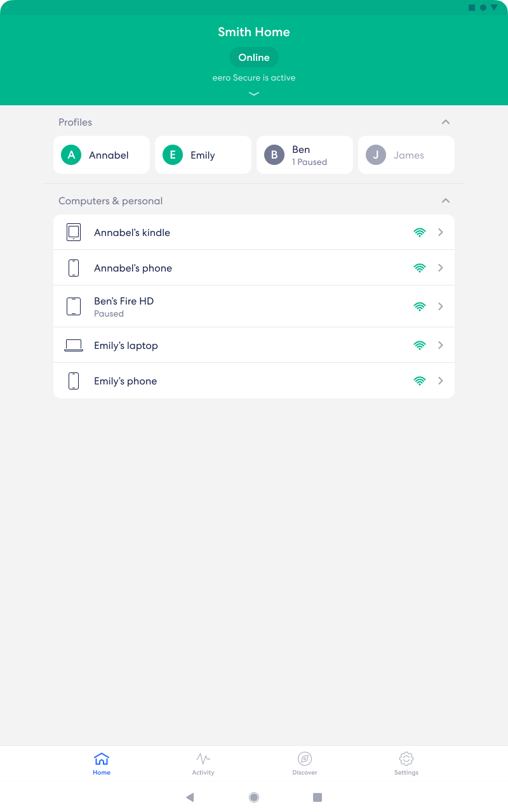Tap the Android back navigation button
This screenshot has height=812, width=508.
coord(190,797)
